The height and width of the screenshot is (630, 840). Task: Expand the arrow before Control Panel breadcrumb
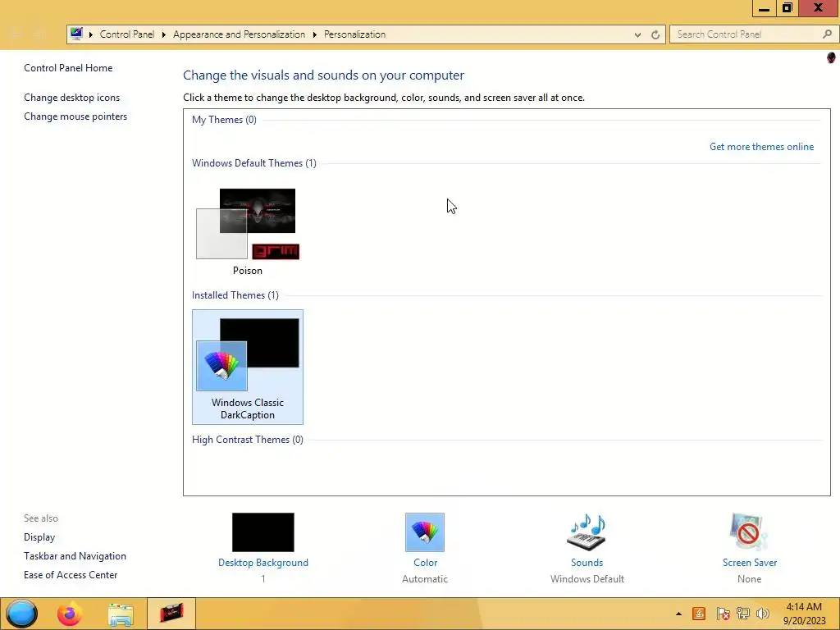click(x=91, y=34)
